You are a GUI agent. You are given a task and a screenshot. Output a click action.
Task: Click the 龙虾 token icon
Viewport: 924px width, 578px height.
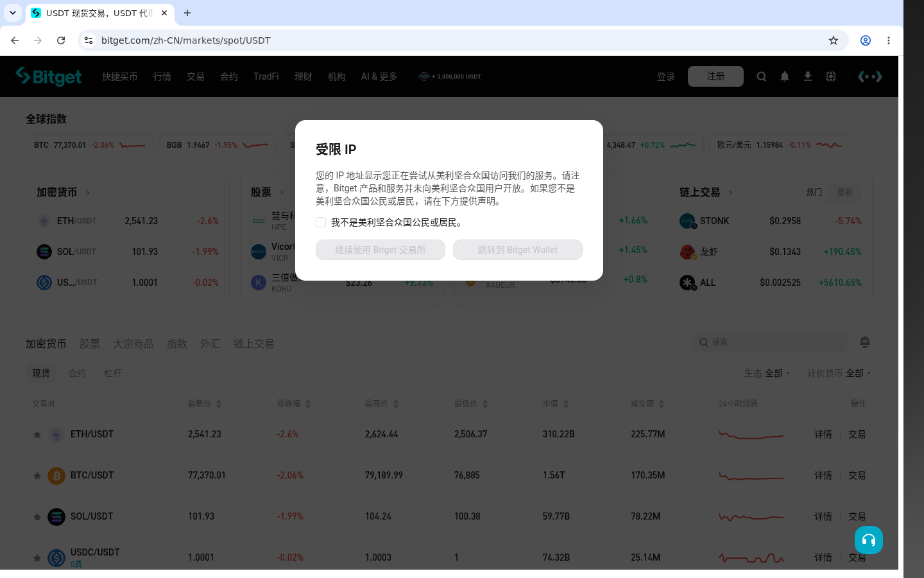tap(687, 252)
